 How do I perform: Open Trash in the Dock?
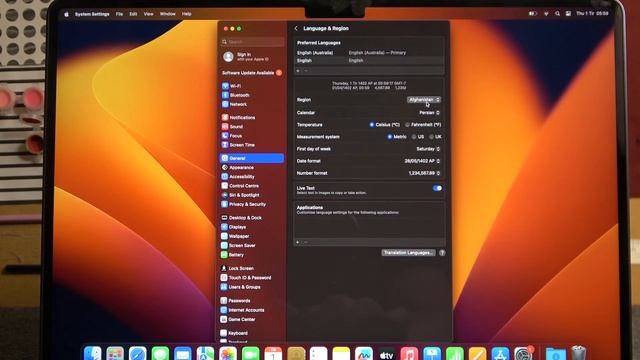578,353
